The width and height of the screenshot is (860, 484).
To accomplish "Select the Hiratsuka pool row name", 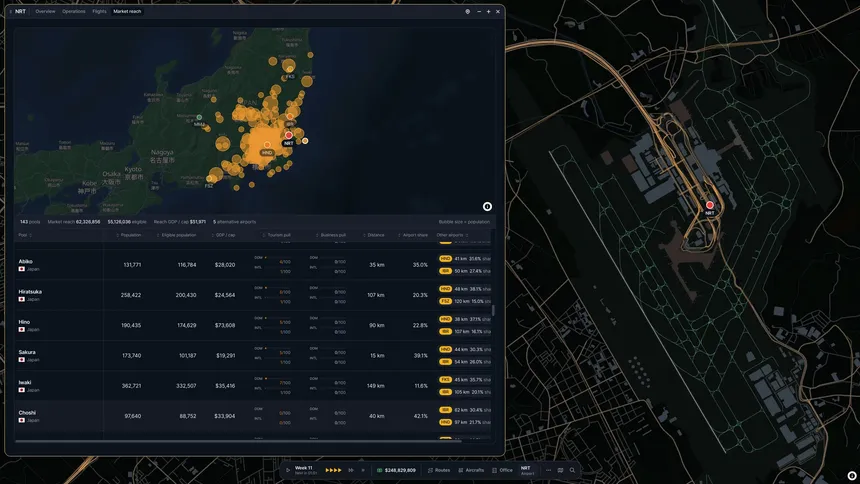I will pos(30,291).
